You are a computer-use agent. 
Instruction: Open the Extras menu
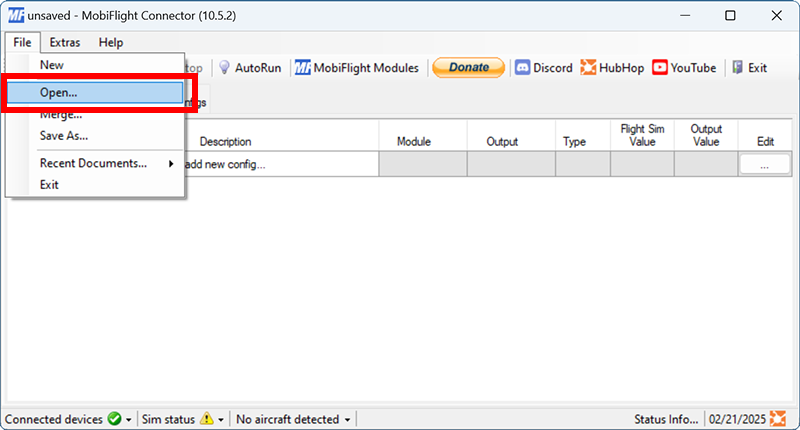coord(65,42)
